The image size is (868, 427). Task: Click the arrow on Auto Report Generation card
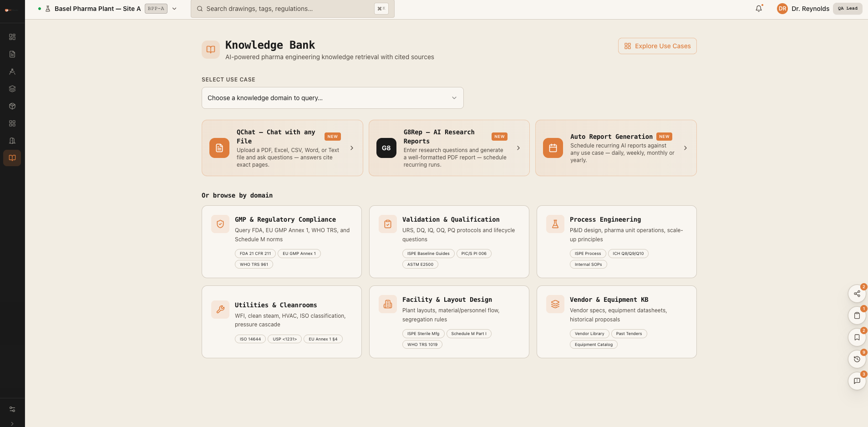pos(685,148)
